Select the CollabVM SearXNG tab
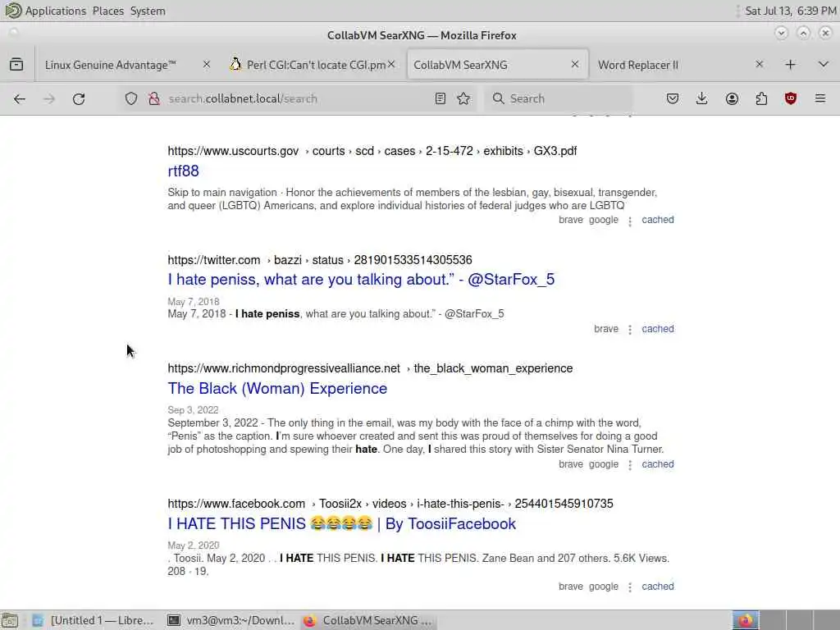This screenshot has height=630, width=840. pos(498,65)
